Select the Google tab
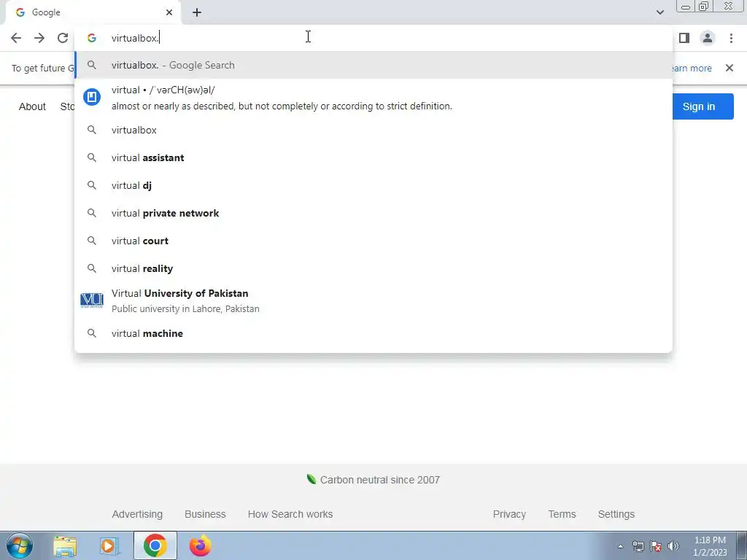This screenshot has height=560, width=747. [x=93, y=13]
